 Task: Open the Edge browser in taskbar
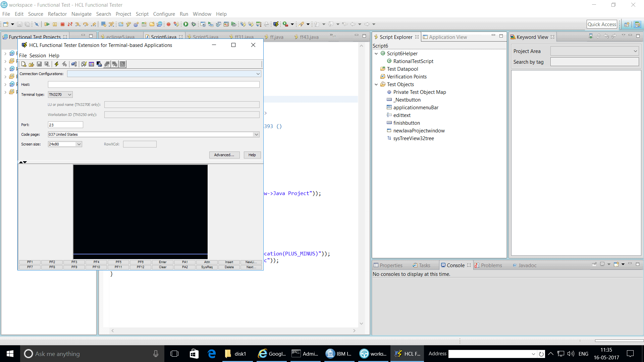212,354
